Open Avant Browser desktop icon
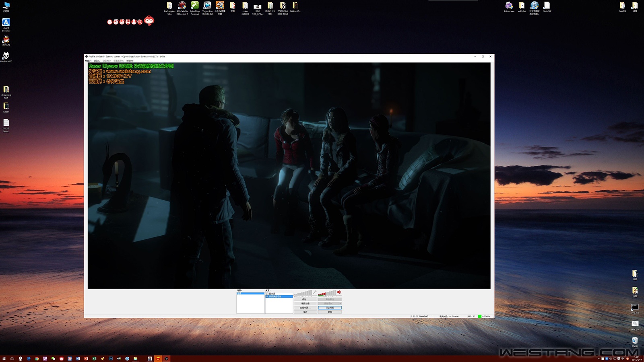This screenshot has height=362, width=644. pyautogui.click(x=6, y=25)
